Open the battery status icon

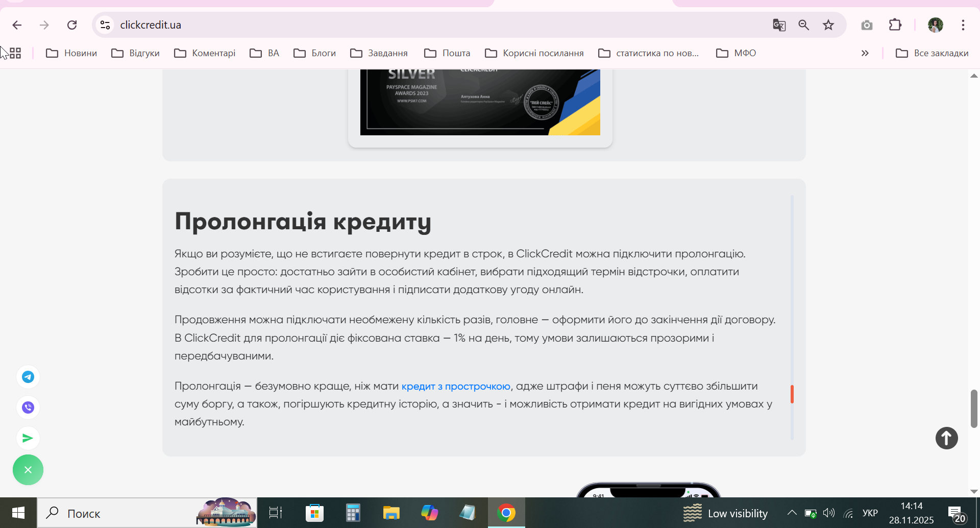click(x=810, y=513)
